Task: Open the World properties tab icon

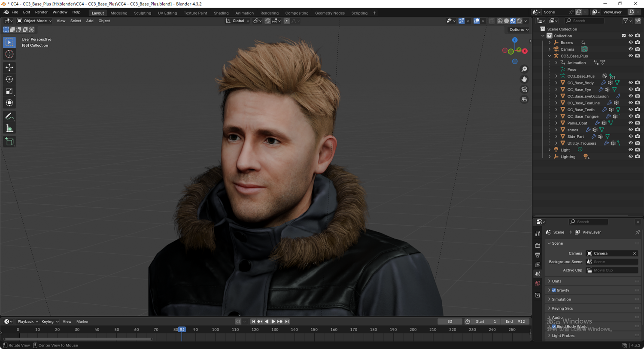Action: [x=538, y=283]
